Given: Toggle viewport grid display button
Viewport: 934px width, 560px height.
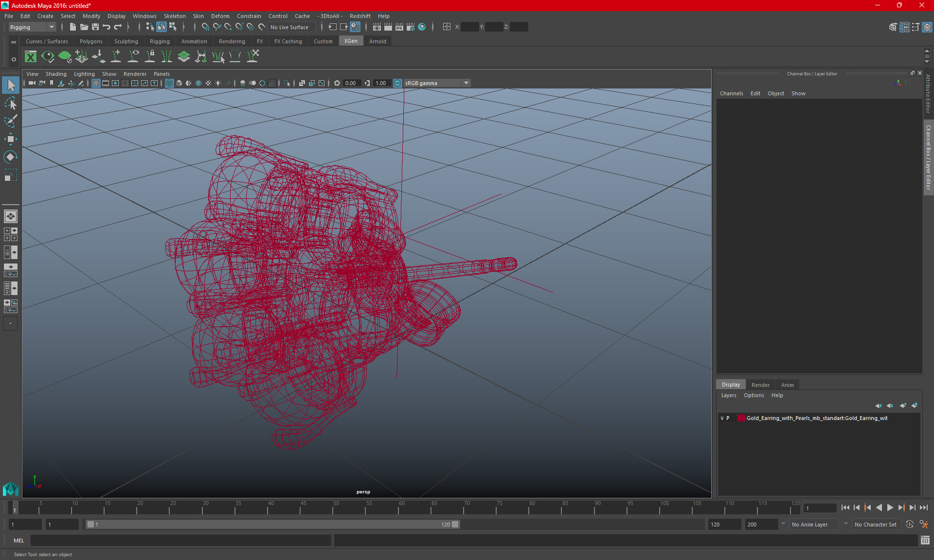Looking at the screenshot, I should (x=96, y=83).
